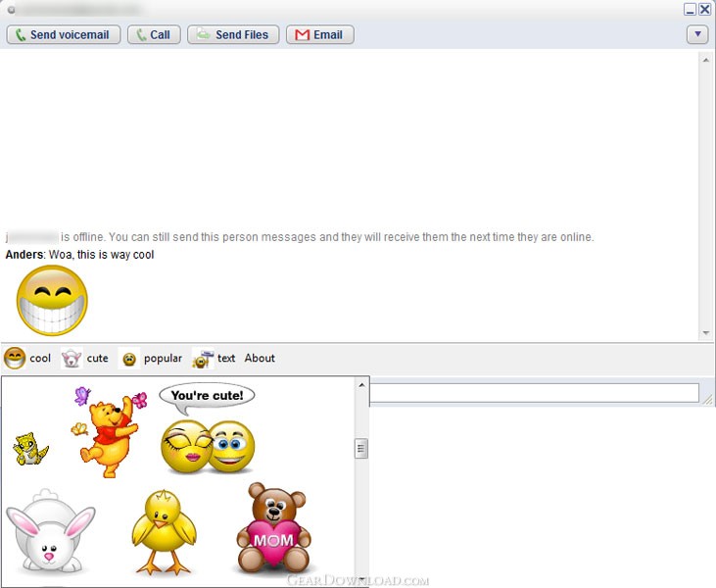Expand the top-right options dropdown arrow
Viewport: 716px width, 588px height.
point(696,35)
